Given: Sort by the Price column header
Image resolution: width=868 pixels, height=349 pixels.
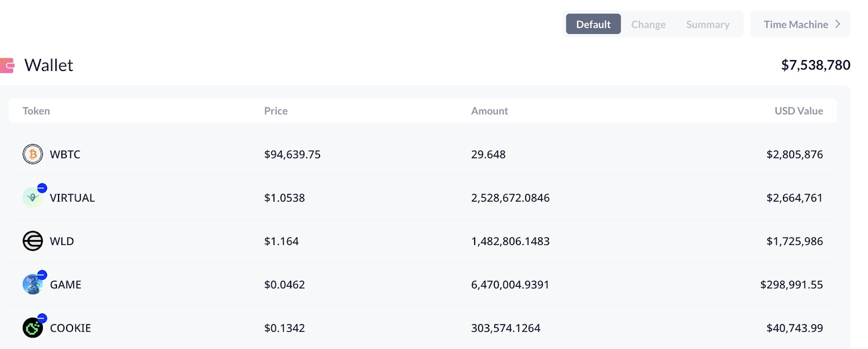Looking at the screenshot, I should pos(276,111).
